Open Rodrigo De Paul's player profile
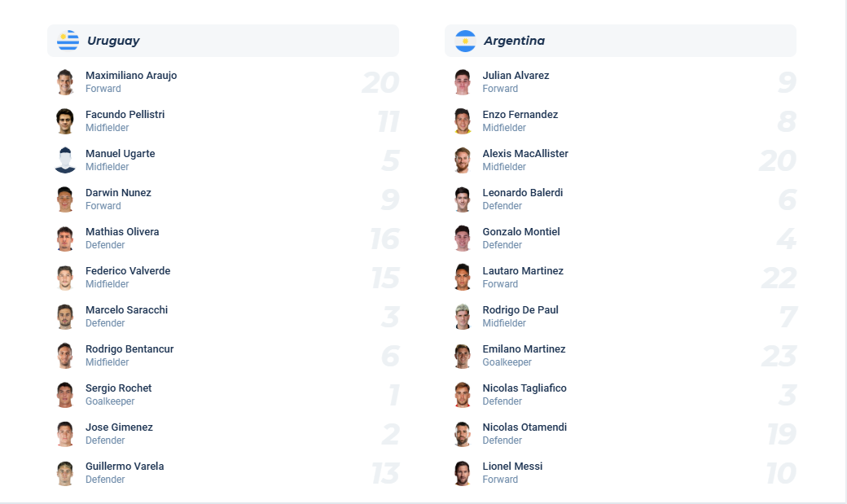Viewport: 847px width, 504px height. tap(521, 309)
